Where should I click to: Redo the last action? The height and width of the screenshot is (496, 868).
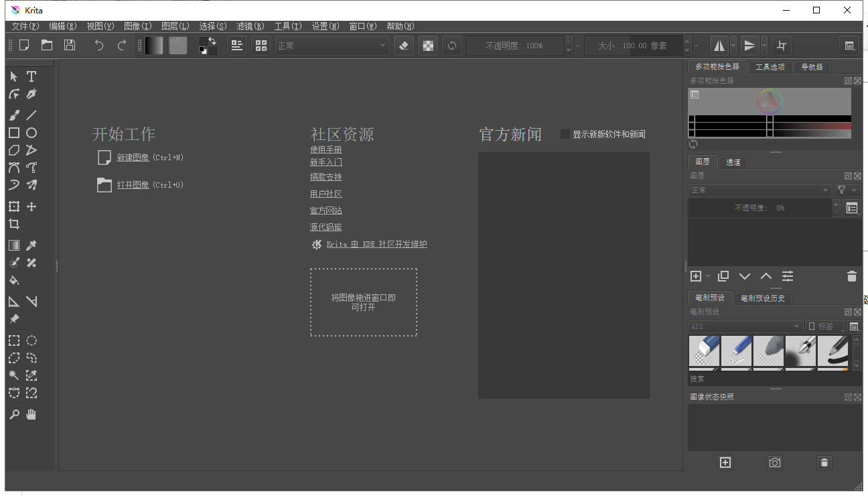pyautogui.click(x=121, y=45)
